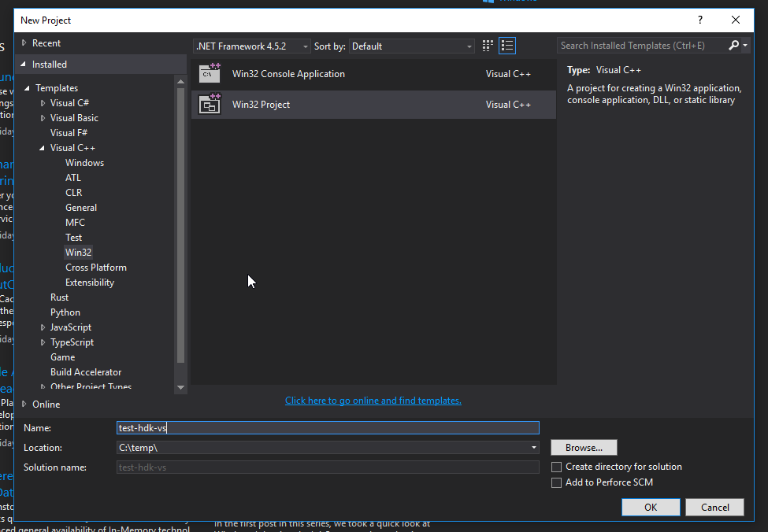Viewport: 768px width, 532px height.
Task: Switch templates to medium icons view
Action: click(487, 45)
